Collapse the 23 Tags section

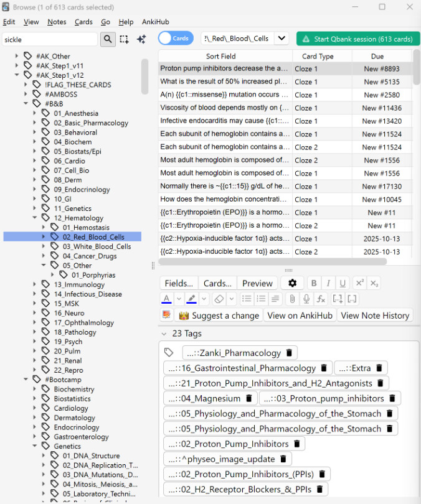pyautogui.click(x=164, y=334)
